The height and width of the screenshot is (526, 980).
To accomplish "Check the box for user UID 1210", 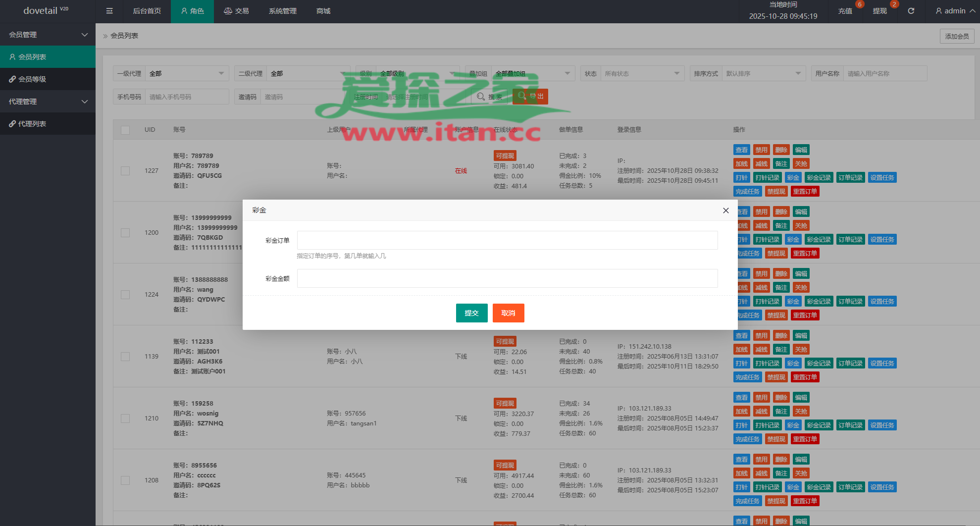I will coord(125,419).
